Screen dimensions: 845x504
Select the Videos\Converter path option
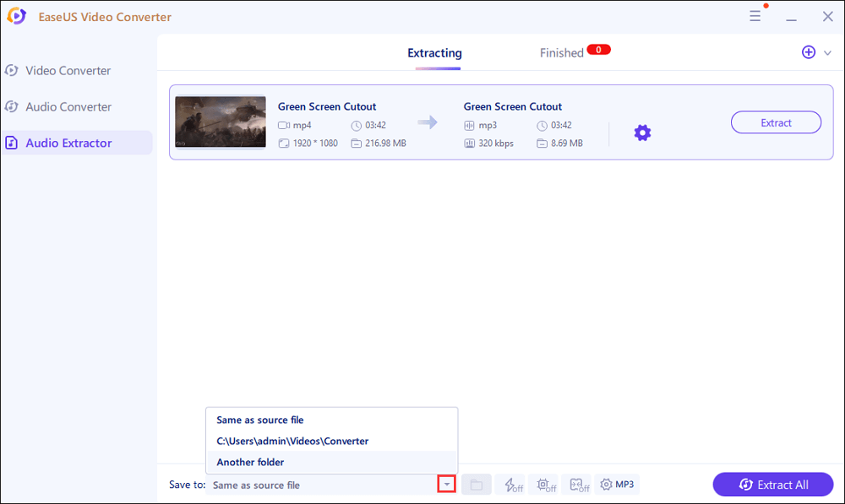292,441
